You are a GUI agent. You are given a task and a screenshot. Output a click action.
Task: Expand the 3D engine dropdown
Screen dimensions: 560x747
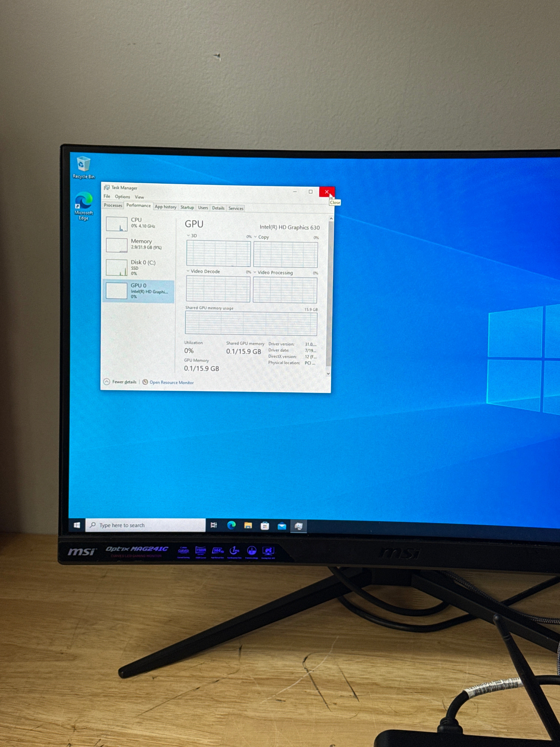click(x=188, y=235)
